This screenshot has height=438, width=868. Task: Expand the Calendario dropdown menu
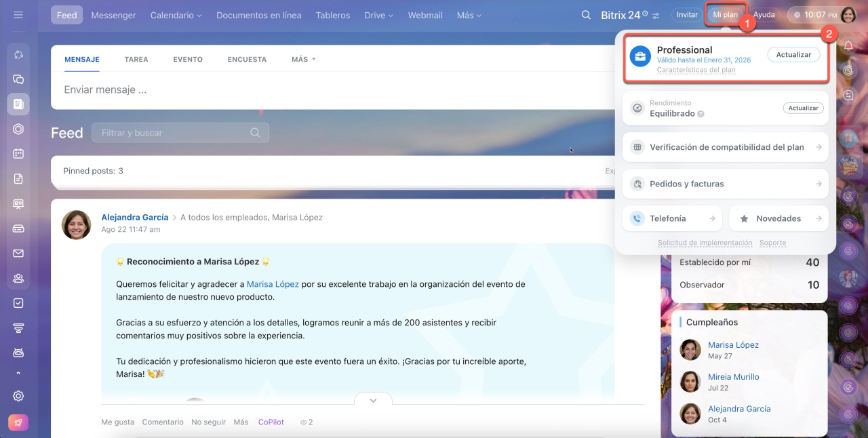point(176,15)
